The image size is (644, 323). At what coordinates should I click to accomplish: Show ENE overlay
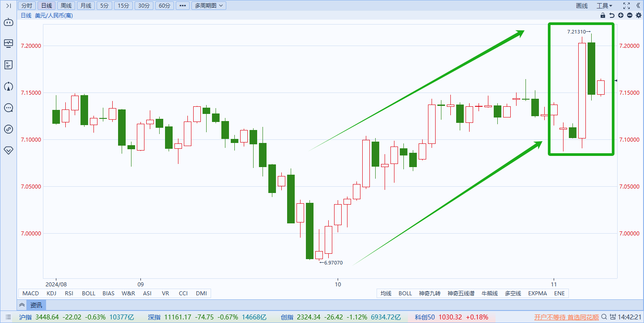(x=559, y=294)
